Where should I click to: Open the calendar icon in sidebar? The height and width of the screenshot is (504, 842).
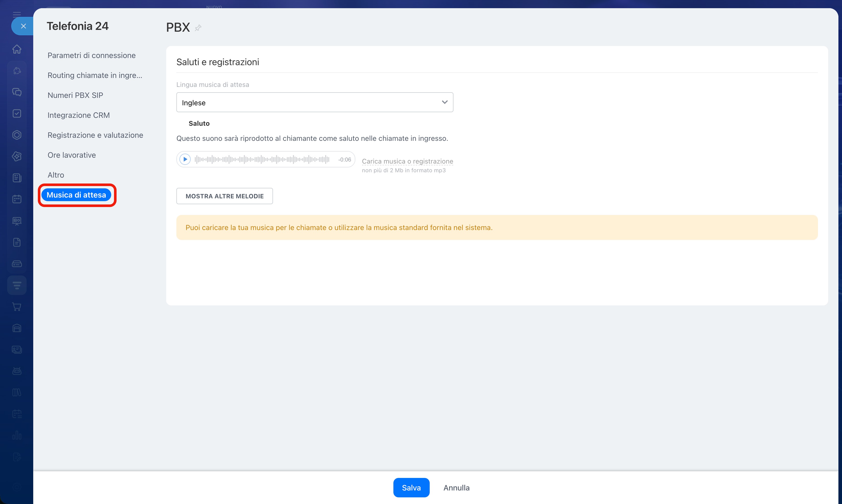(17, 199)
